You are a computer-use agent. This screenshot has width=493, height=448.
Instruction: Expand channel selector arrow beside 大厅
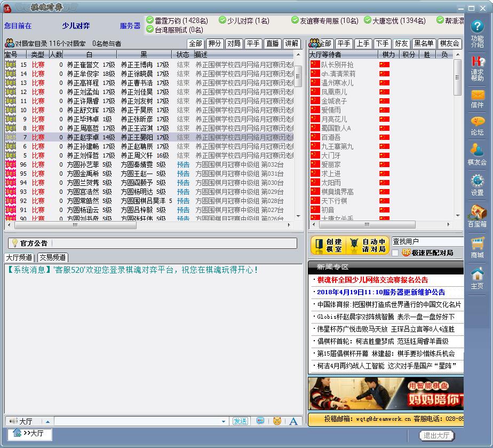(x=47, y=421)
